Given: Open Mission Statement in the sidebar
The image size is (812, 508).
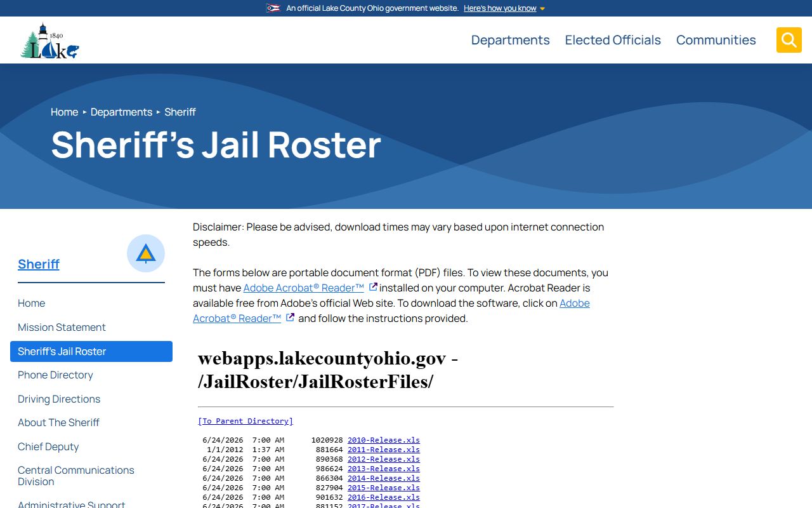Looking at the screenshot, I should (x=91, y=328).
